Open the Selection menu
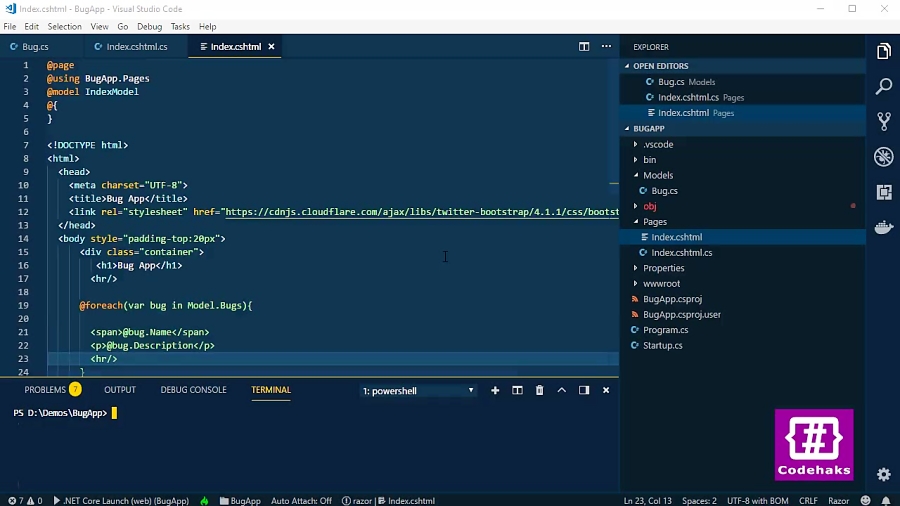Viewport: 900px width, 506px height. coord(64,26)
